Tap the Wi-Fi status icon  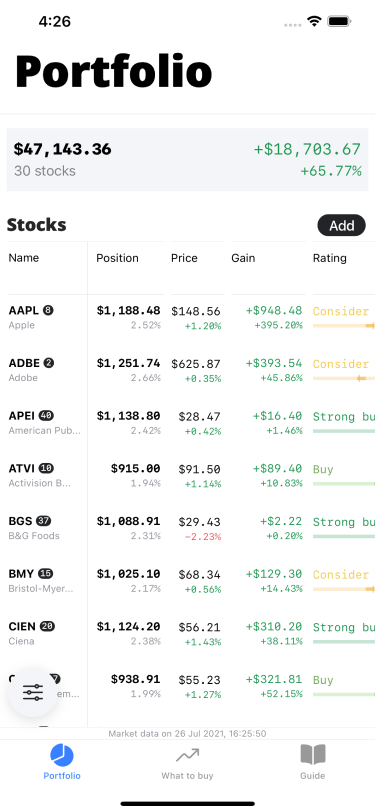(x=314, y=21)
